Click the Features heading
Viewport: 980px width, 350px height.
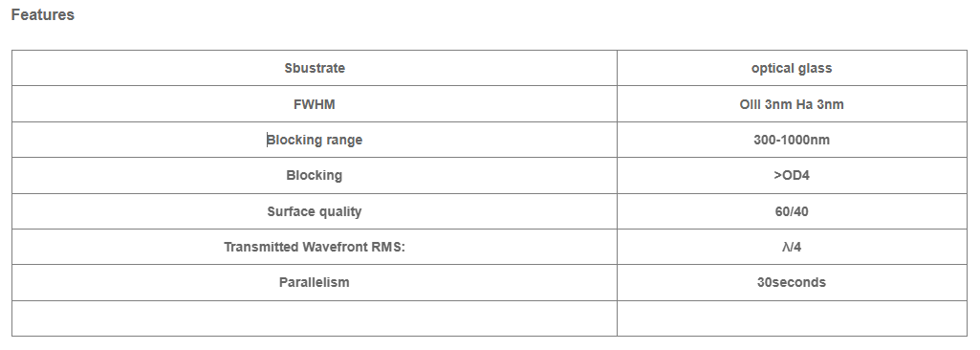coord(42,15)
